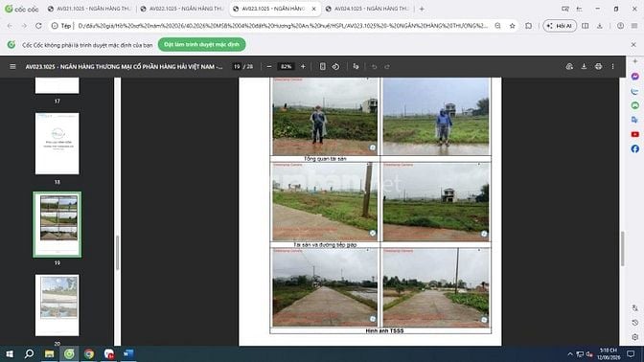
Task: Open the PDF sidebar hamburger menu
Action: point(12,66)
